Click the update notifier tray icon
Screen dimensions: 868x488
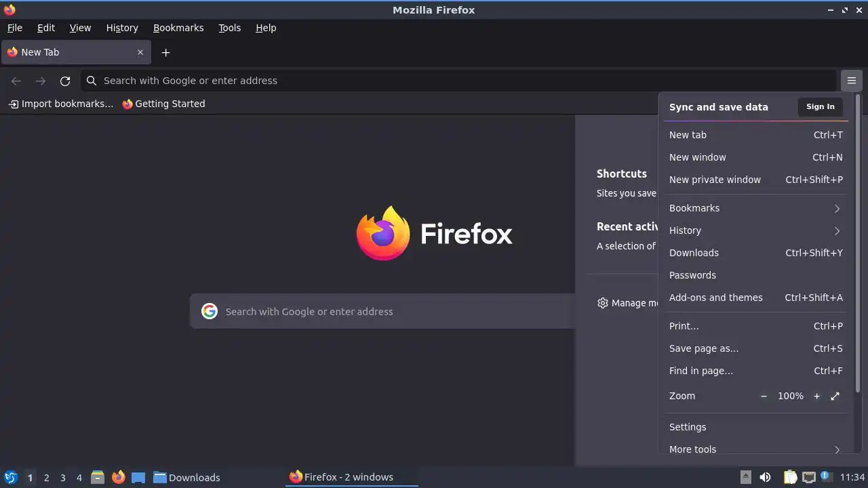[x=825, y=476]
